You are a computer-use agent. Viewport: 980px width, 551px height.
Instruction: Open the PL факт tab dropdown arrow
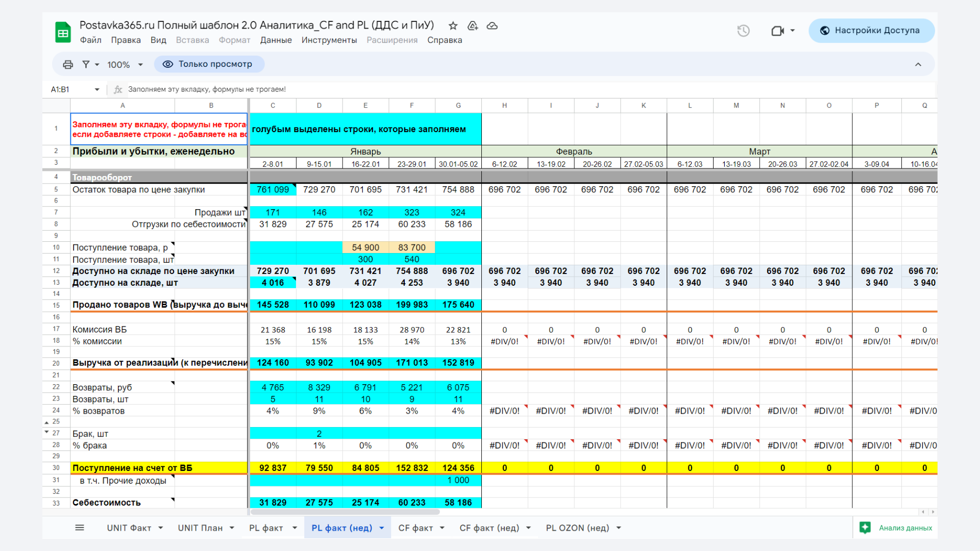click(x=295, y=528)
